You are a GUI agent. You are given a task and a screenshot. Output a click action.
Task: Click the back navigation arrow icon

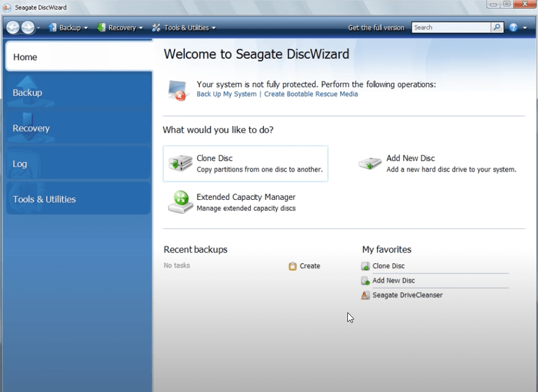(x=13, y=27)
